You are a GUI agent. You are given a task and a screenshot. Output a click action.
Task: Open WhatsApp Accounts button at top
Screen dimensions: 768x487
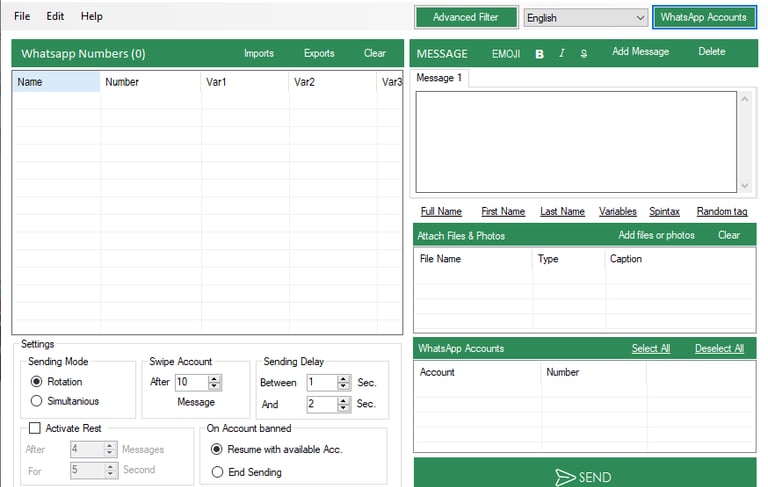click(704, 17)
